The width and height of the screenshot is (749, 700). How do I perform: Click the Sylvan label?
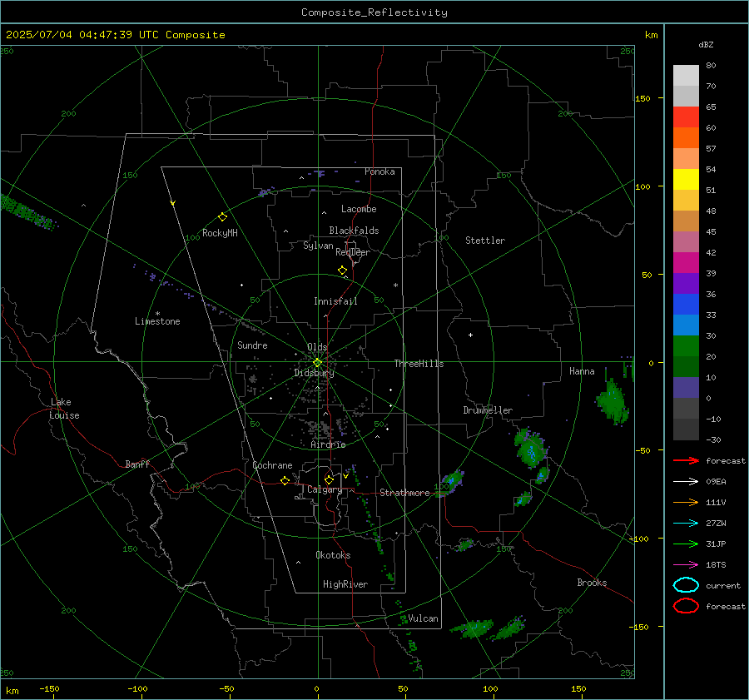coord(318,246)
